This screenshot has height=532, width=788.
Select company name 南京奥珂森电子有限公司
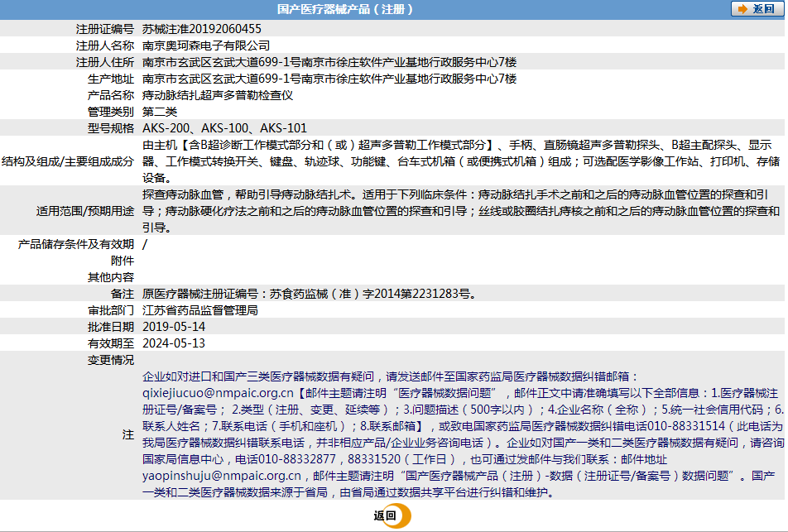tap(206, 46)
